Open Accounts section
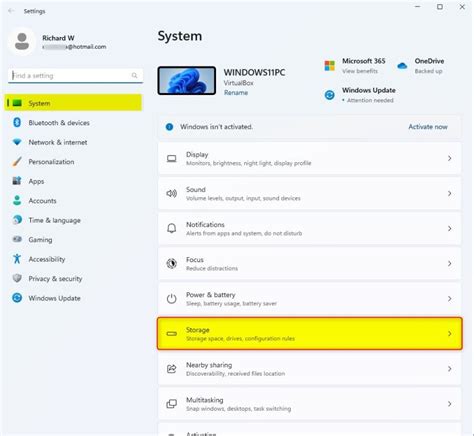474x436 pixels. [73, 201]
